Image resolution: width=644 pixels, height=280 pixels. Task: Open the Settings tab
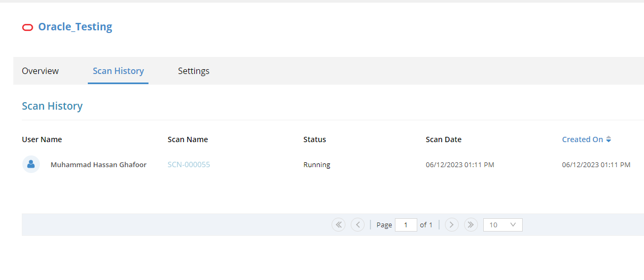pos(194,71)
